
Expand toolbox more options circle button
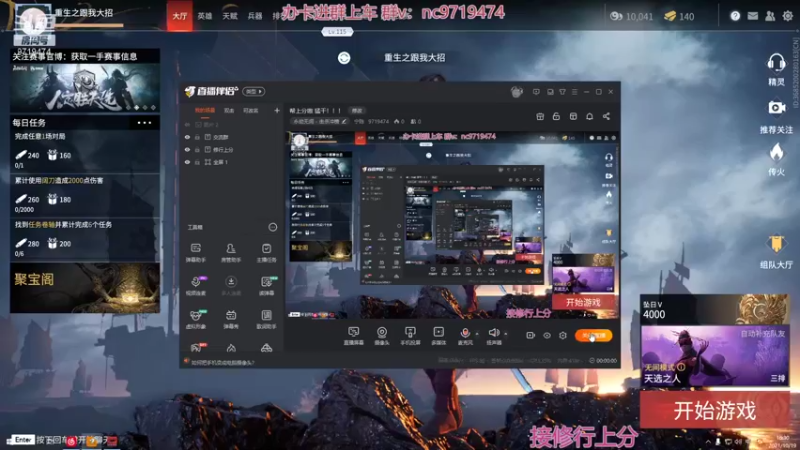click(x=273, y=227)
